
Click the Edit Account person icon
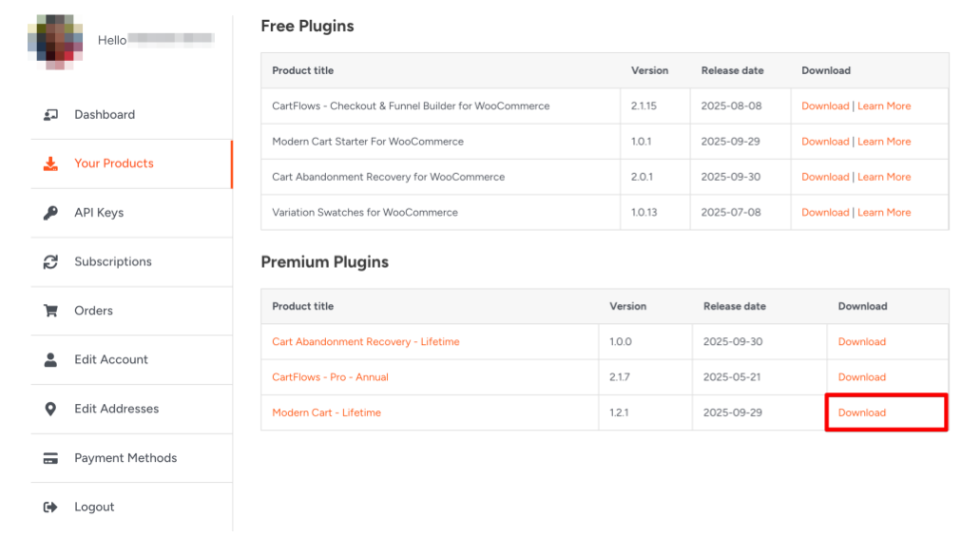tap(50, 360)
